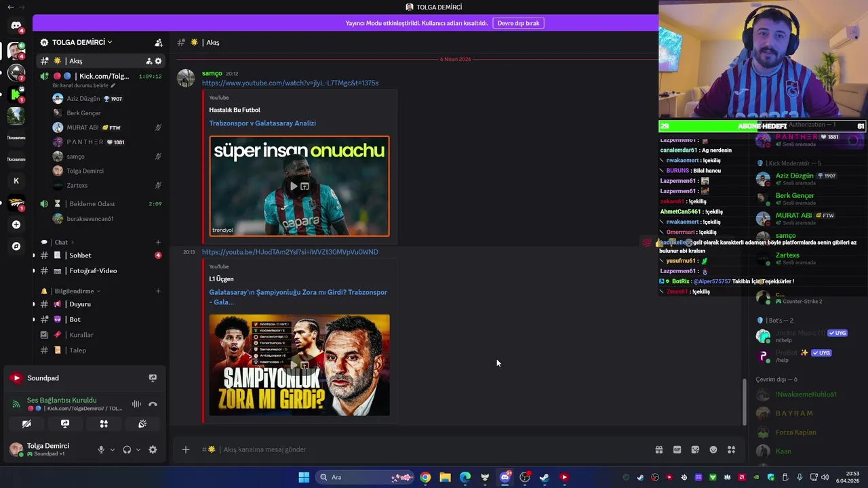
Task: Select the Akış channel
Action: [x=100, y=61]
